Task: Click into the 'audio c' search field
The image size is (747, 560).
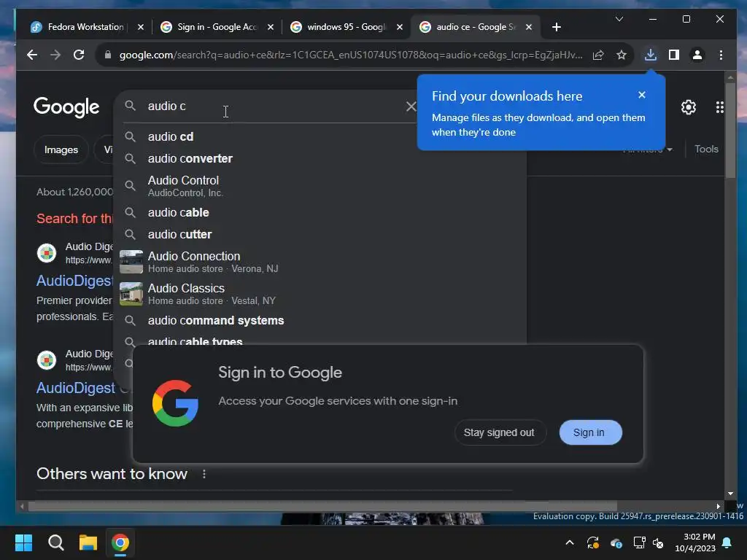Action: (267, 106)
